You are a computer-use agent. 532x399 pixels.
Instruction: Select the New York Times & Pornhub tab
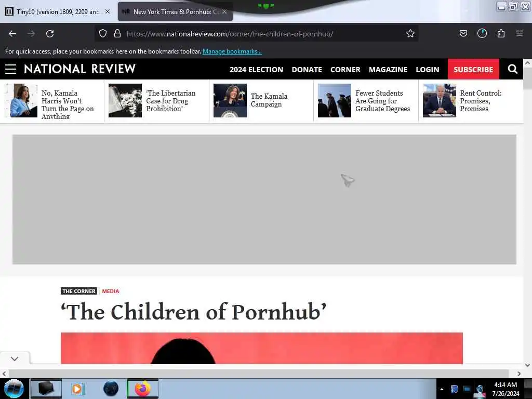[x=175, y=11]
